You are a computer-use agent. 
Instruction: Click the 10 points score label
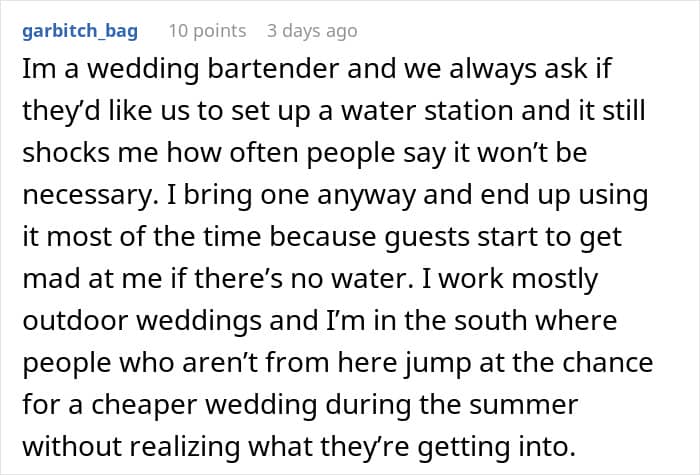[x=207, y=31]
